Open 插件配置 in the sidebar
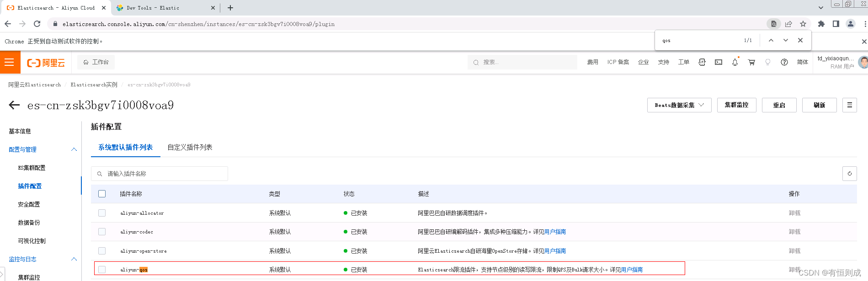868x281 pixels. (30, 186)
